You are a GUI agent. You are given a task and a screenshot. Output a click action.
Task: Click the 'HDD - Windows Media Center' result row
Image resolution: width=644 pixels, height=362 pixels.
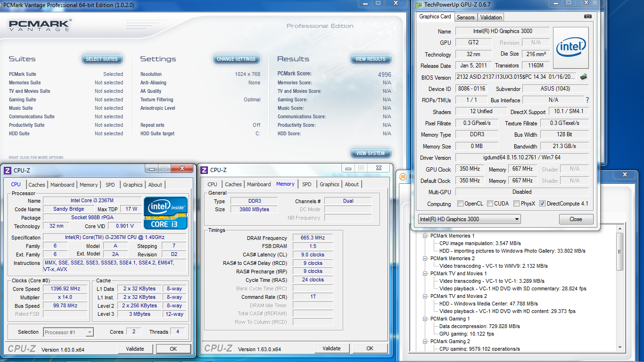tap(488, 304)
